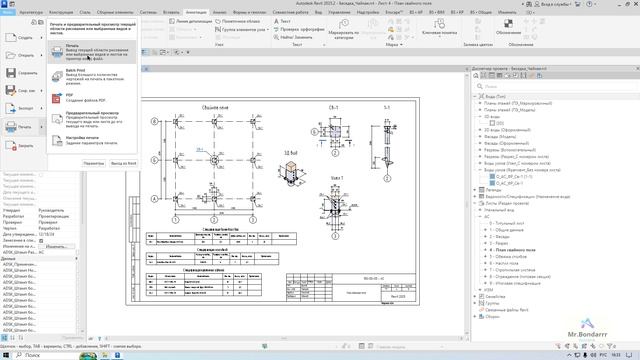Switch to the Вид ribbon tab
This screenshot has height=360, width=640.
click(318, 12)
